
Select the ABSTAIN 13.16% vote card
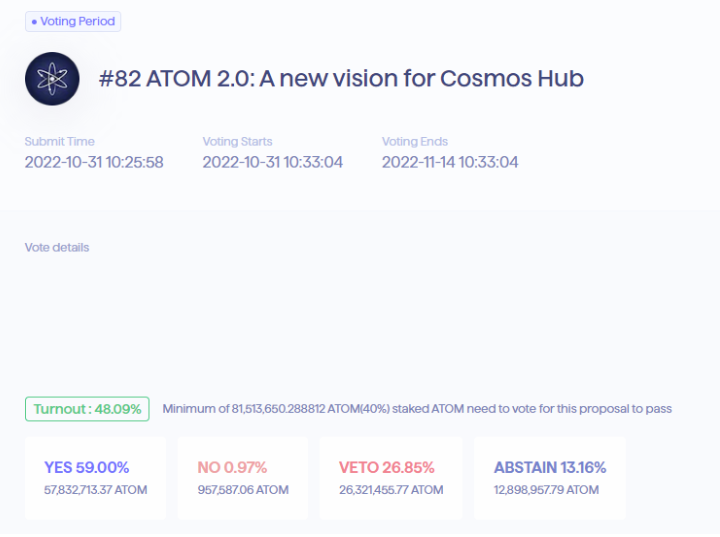coord(550,478)
